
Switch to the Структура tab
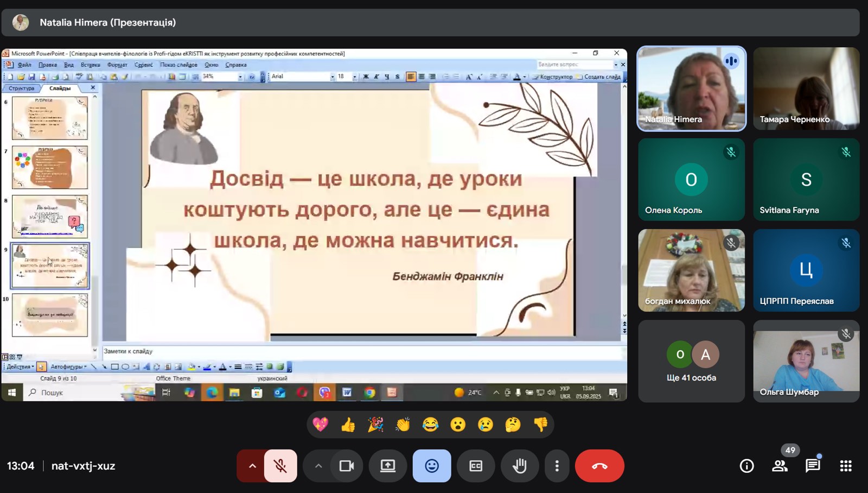click(21, 88)
